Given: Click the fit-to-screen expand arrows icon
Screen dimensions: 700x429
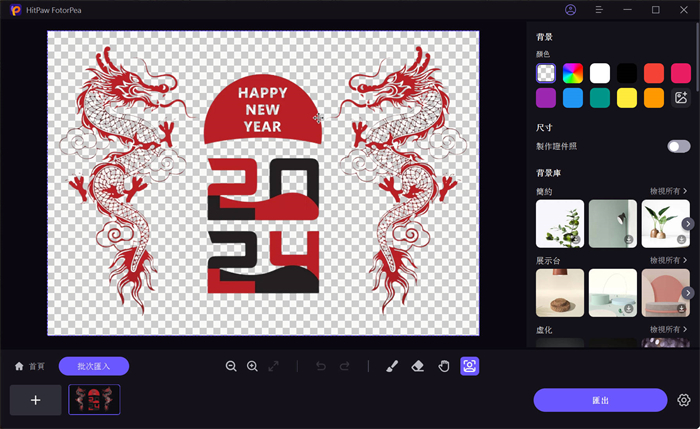Looking at the screenshot, I should tap(274, 367).
